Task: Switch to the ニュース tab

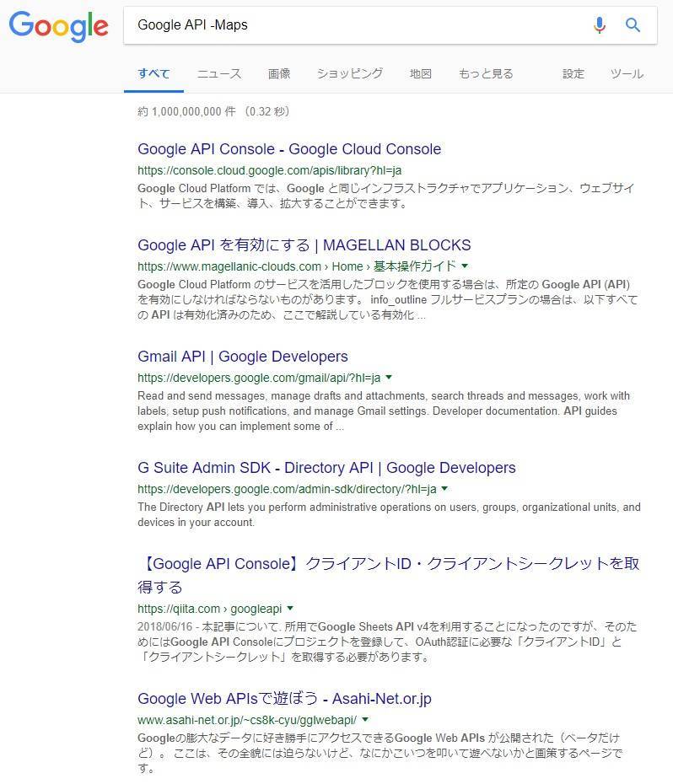Action: [219, 74]
